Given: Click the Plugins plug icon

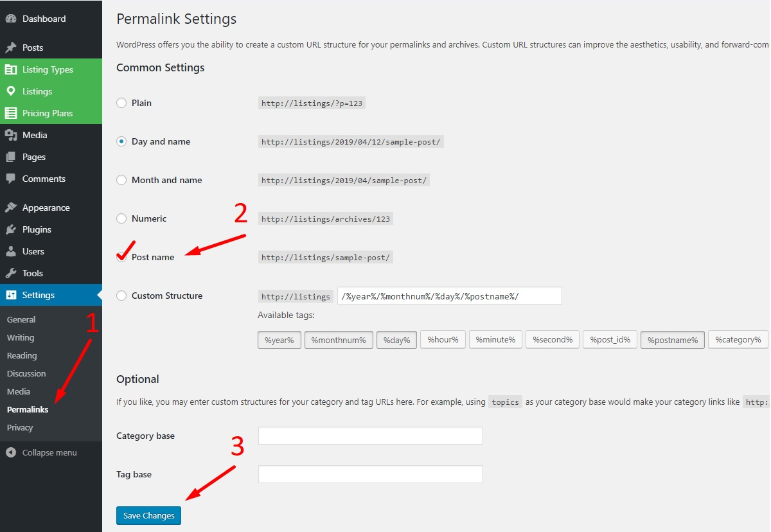Looking at the screenshot, I should click(x=10, y=229).
